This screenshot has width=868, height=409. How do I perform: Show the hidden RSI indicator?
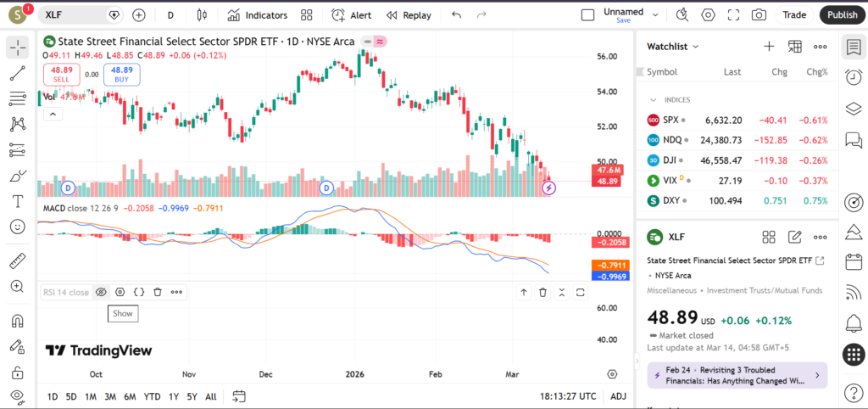[100, 292]
